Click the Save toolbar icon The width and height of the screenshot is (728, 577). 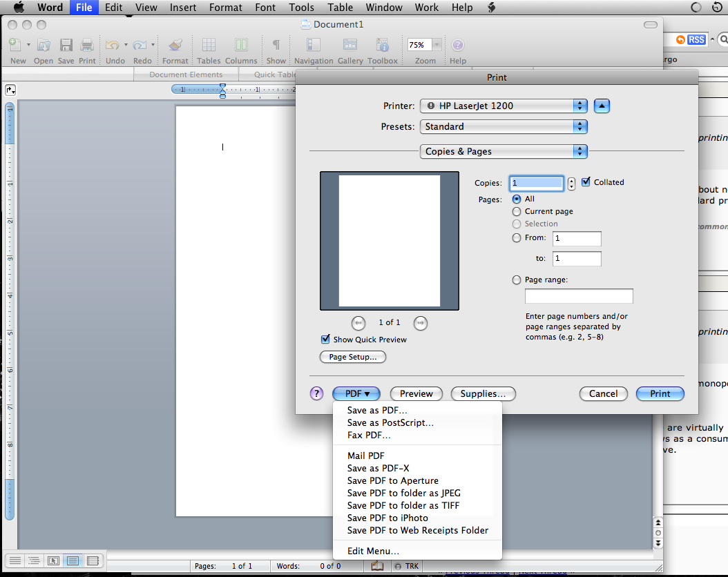point(66,45)
